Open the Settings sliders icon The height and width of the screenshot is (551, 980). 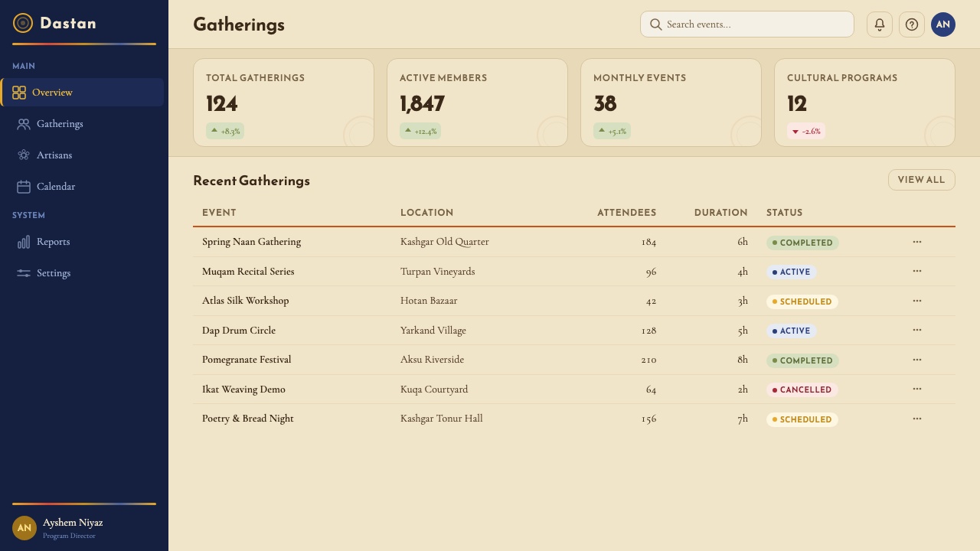click(x=24, y=273)
